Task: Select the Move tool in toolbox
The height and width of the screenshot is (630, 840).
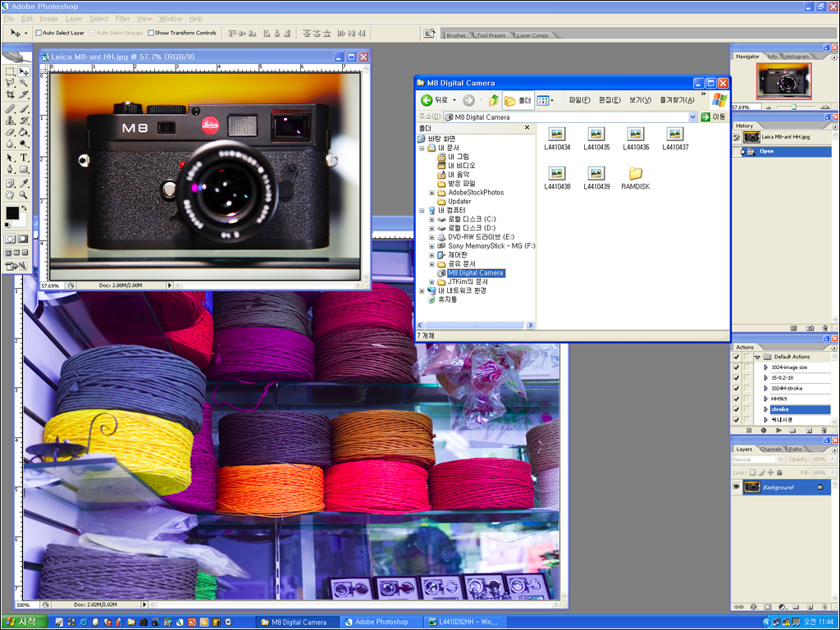Action: (24, 71)
